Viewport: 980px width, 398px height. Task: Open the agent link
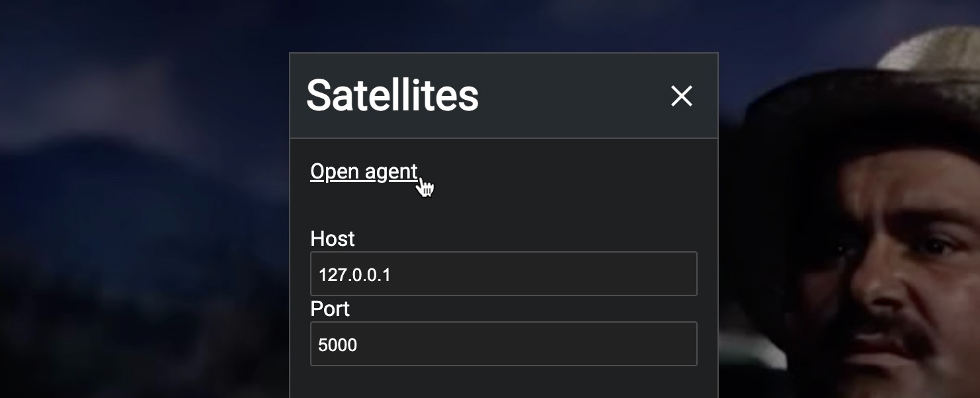364,172
